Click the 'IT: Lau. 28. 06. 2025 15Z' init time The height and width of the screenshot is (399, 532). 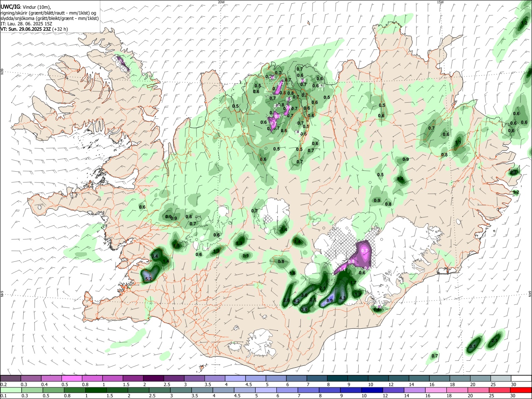coord(26,24)
